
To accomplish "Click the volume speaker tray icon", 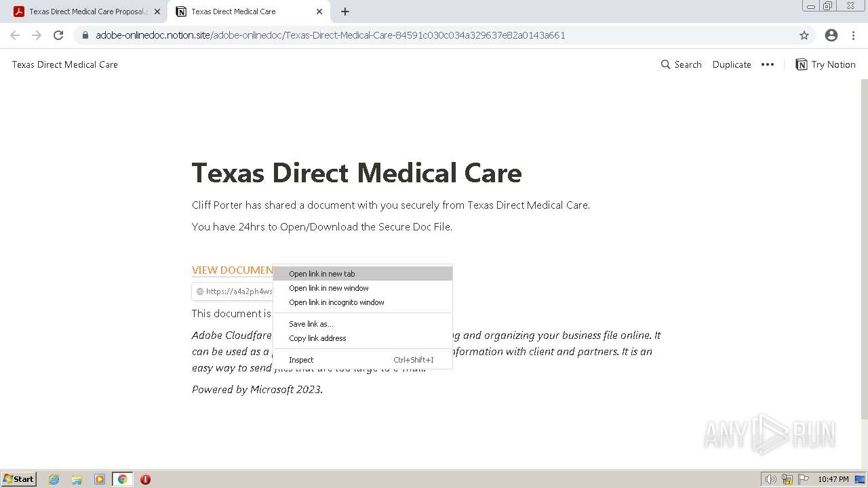I will click(x=771, y=479).
